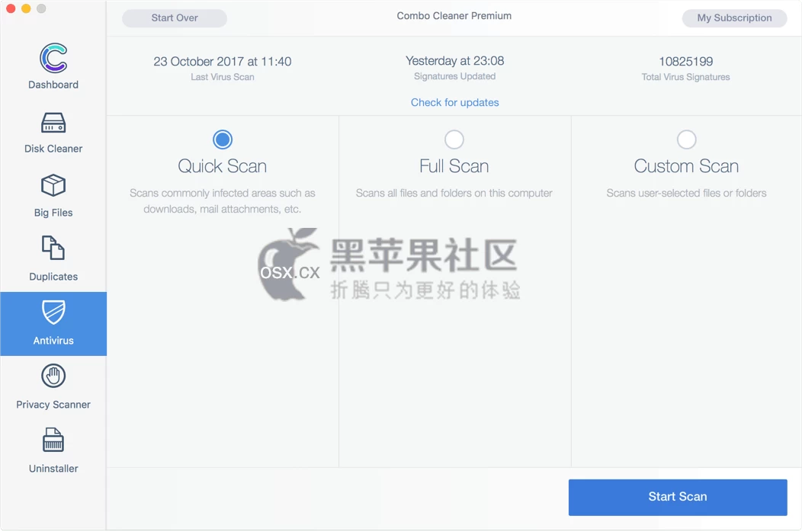
Task: Click the Uninstaller sidebar label
Action: 53,469
